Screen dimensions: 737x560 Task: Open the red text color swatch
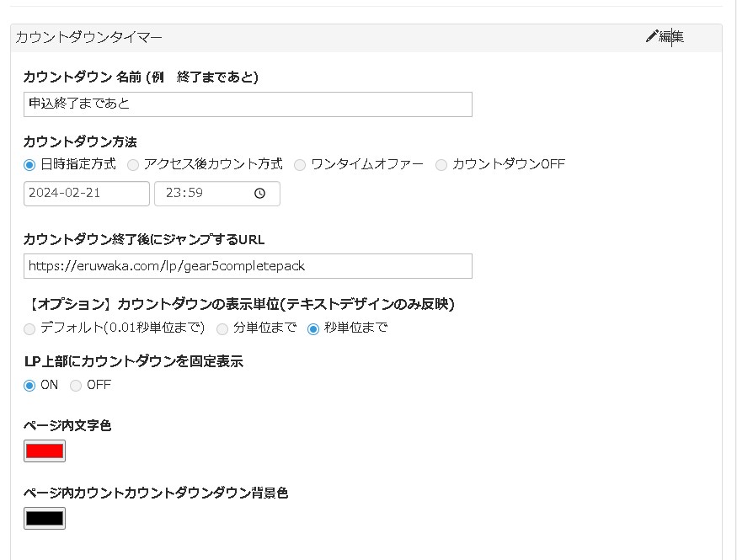click(45, 451)
